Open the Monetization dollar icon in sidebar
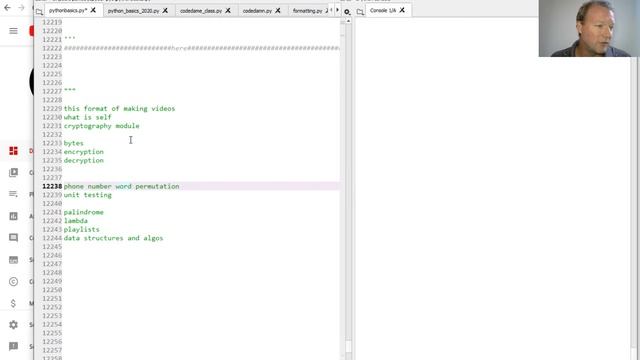This screenshot has height=360, width=640. pos(13,303)
